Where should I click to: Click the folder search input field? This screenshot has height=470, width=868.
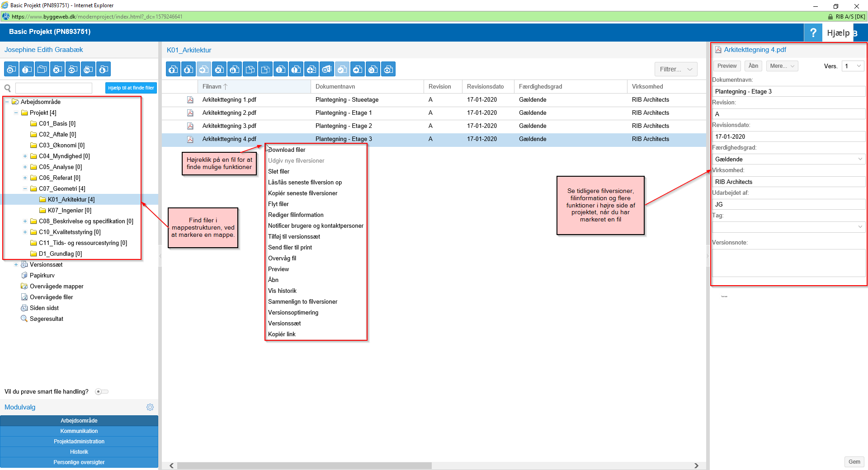pyautogui.click(x=54, y=88)
